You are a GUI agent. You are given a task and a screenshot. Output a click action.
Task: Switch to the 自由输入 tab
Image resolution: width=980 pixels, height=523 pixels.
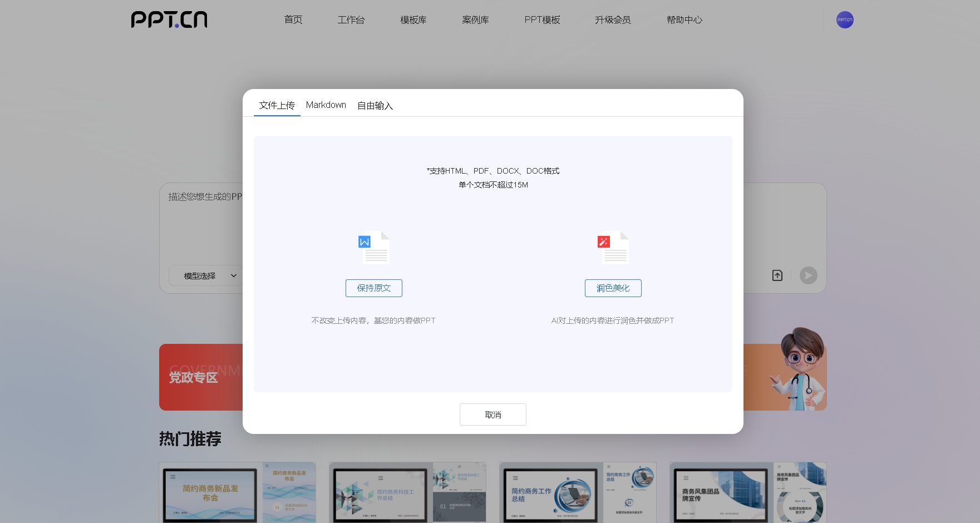375,106
